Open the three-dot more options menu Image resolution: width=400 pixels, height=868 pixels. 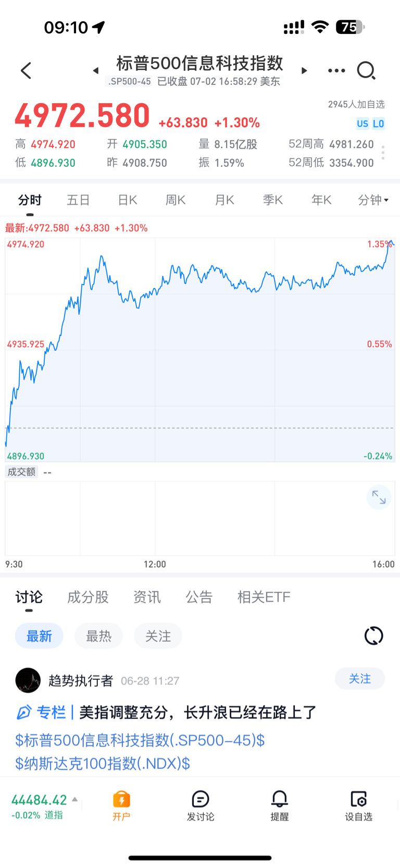click(336, 70)
